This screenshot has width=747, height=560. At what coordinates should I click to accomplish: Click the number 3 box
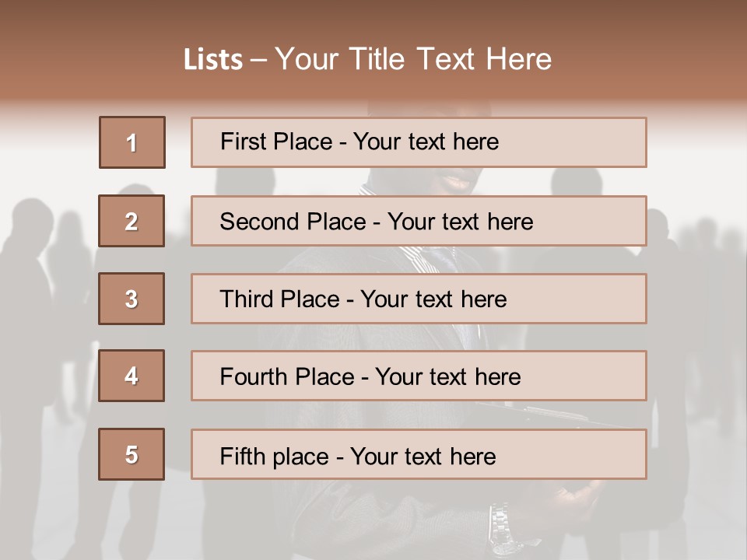[132, 299]
